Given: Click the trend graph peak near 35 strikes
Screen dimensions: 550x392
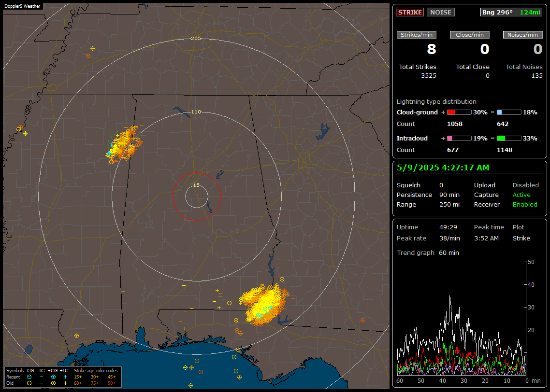Looking at the screenshot, I should coord(450,297).
